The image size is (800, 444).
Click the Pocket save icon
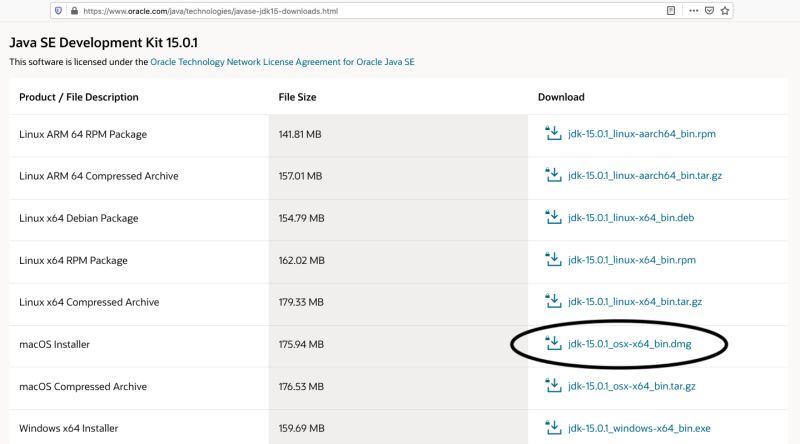click(x=709, y=11)
